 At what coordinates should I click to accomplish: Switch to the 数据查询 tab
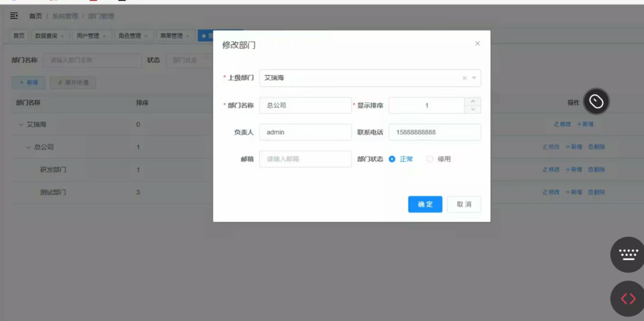click(x=49, y=36)
